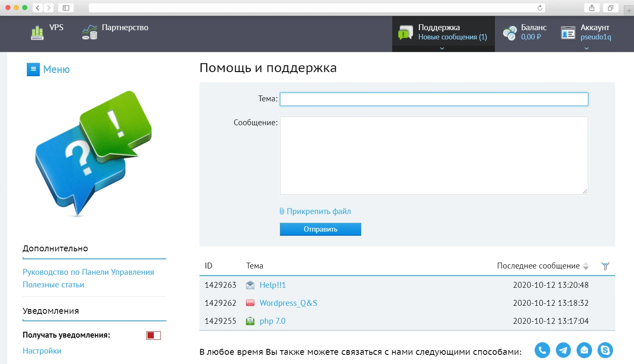
Task: Select the Партнерство coins icon
Action: point(89,32)
